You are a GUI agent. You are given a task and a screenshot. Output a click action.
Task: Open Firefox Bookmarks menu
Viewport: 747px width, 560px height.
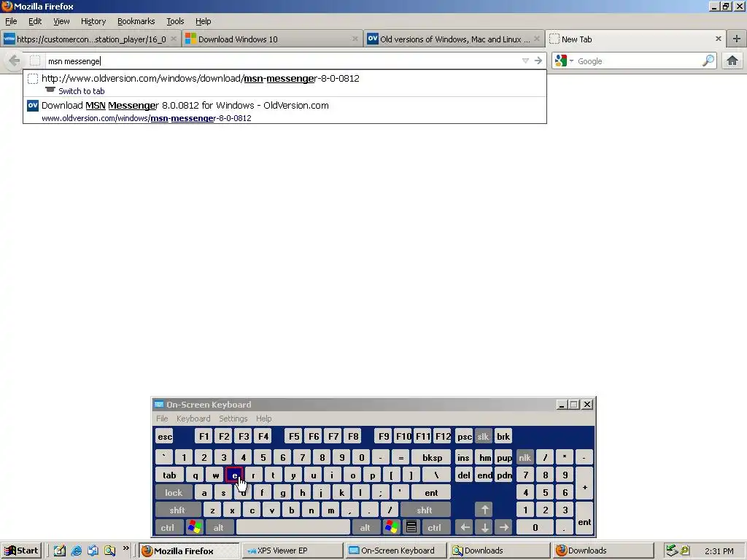[136, 21]
